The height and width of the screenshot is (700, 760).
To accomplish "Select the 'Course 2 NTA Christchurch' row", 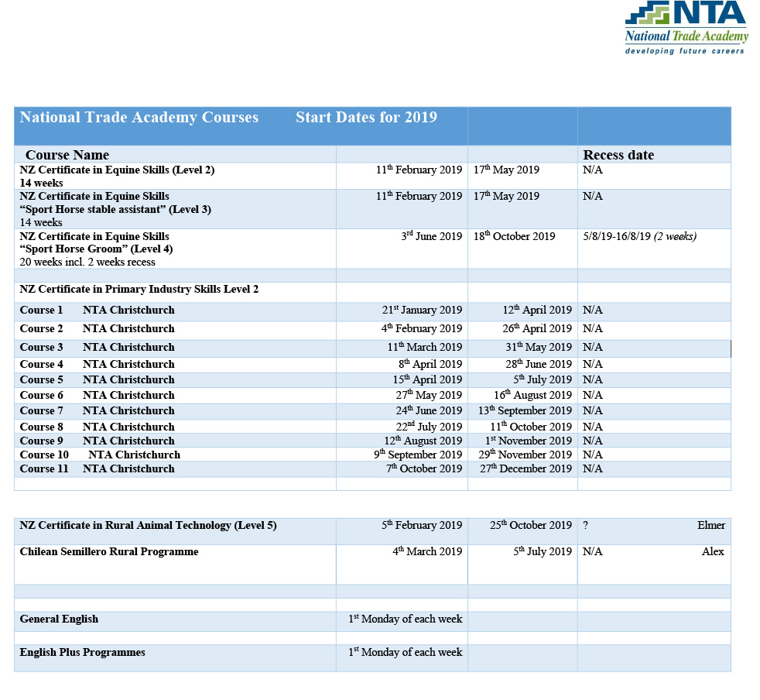I will click(x=372, y=330).
